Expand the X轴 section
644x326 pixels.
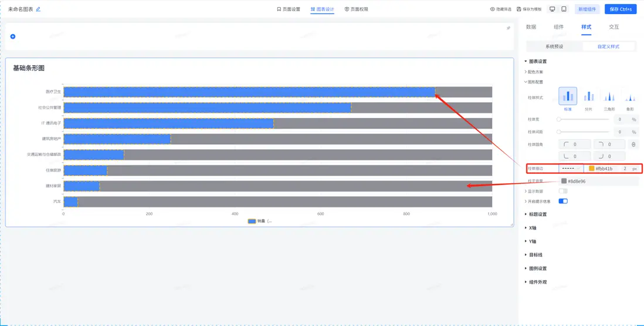tap(530, 228)
